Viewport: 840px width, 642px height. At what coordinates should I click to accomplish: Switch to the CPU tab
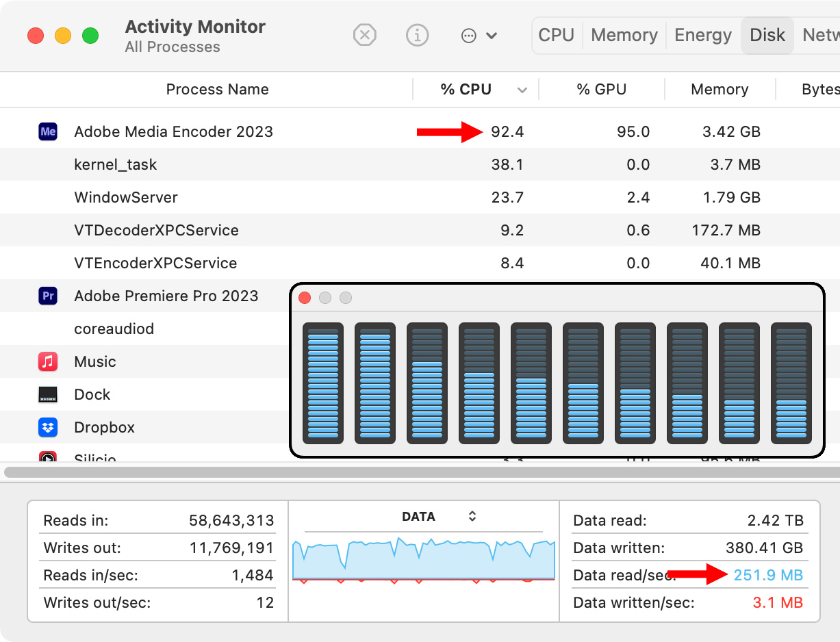[556, 35]
